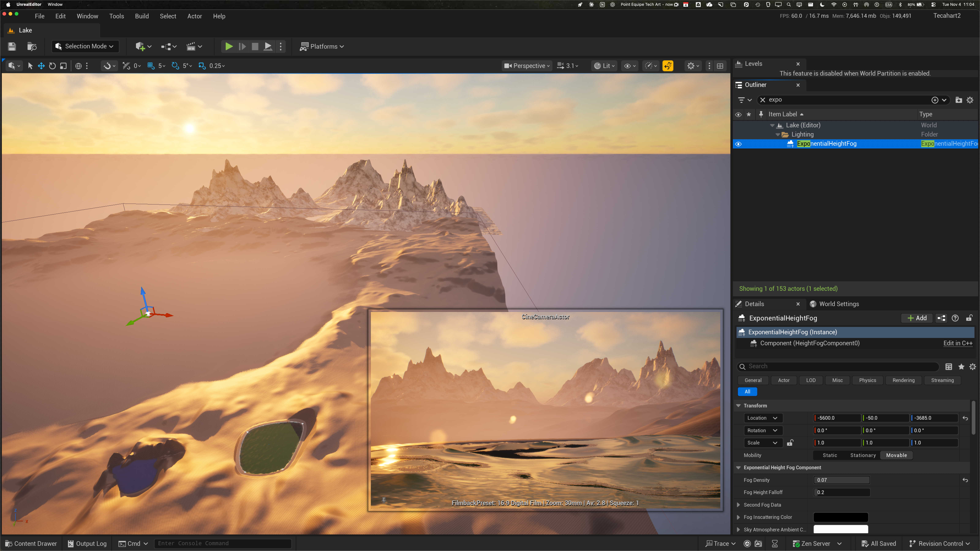Switch Details to property matrix table view
Viewport: 980px width, 551px height.
(x=949, y=367)
